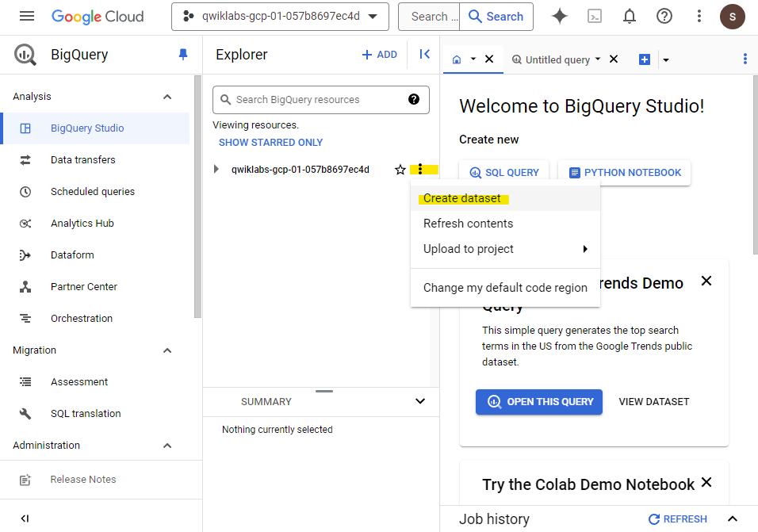The image size is (758, 532).
Task: Expand the SUMMARY panel chevron
Action: 420,401
